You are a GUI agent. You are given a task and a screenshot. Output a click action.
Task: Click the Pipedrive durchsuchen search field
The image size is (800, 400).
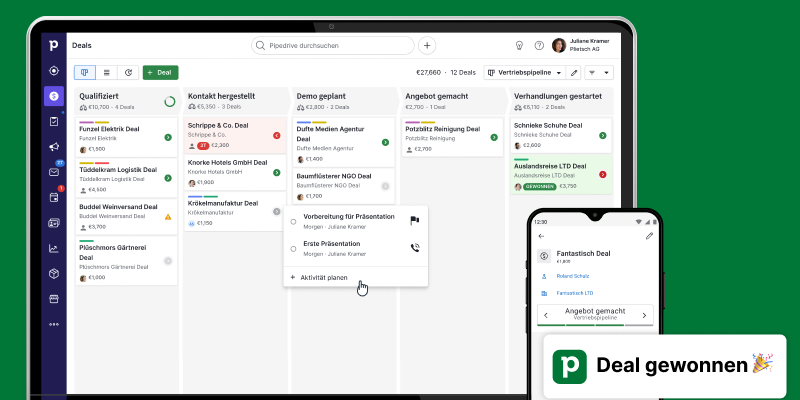click(x=333, y=45)
